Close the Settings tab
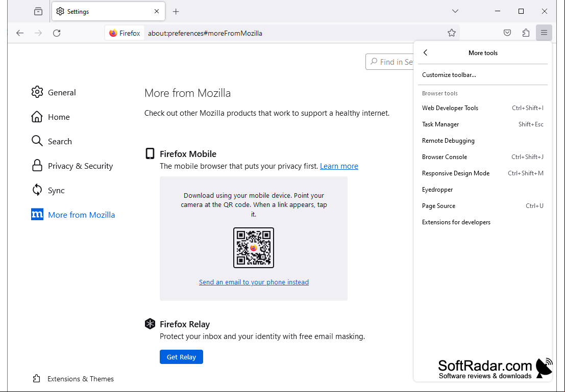 click(x=157, y=11)
